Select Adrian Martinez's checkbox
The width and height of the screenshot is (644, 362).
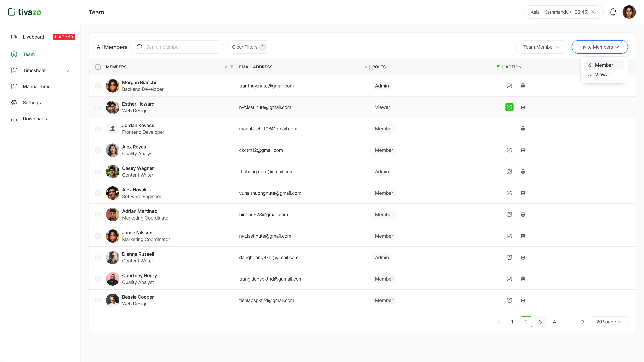pos(98,215)
